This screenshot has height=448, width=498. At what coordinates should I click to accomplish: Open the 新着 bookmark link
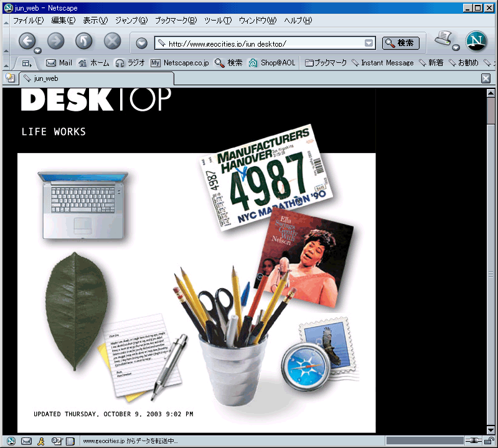coord(431,63)
